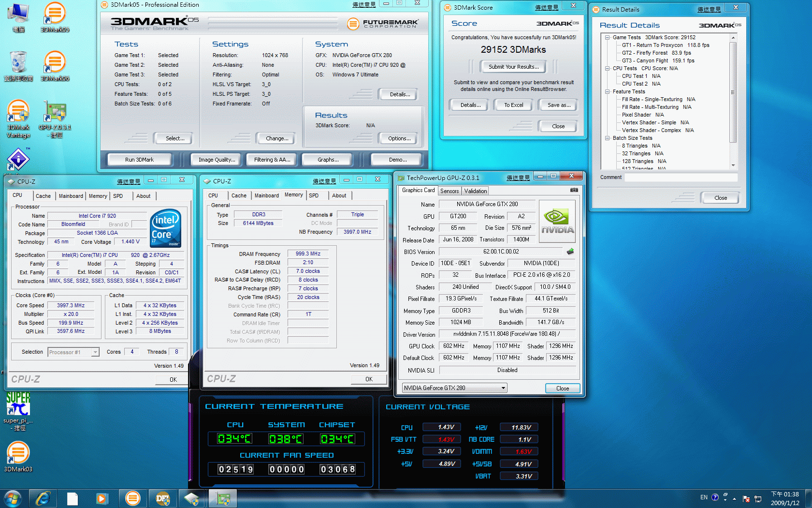Switch to the Validation tab in GPU-Z
This screenshot has width=812, height=508.
point(476,191)
